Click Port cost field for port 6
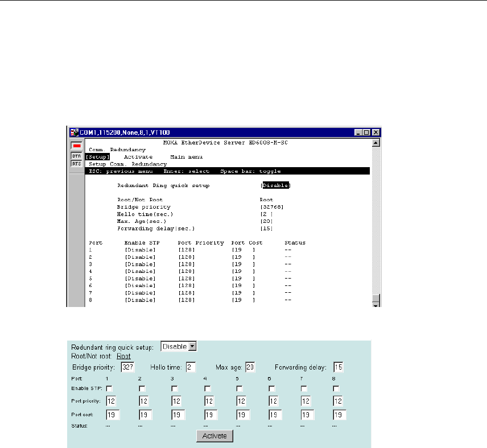487x448 pixels. pyautogui.click(x=275, y=415)
